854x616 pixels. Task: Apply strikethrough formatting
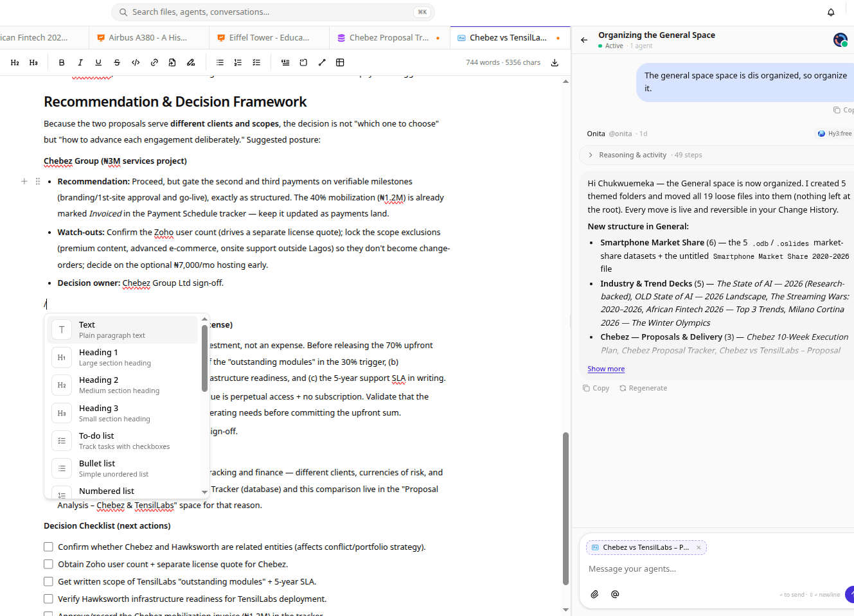(117, 62)
